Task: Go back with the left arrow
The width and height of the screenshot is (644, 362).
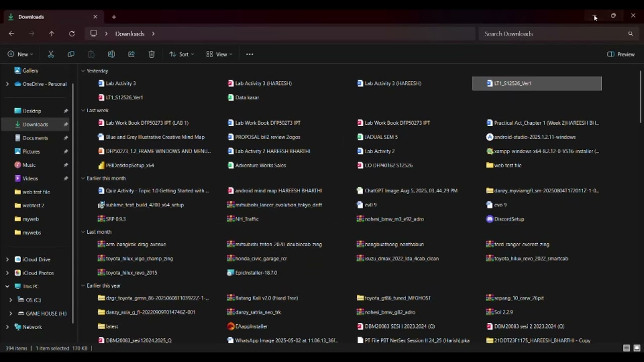Action: click(x=12, y=34)
